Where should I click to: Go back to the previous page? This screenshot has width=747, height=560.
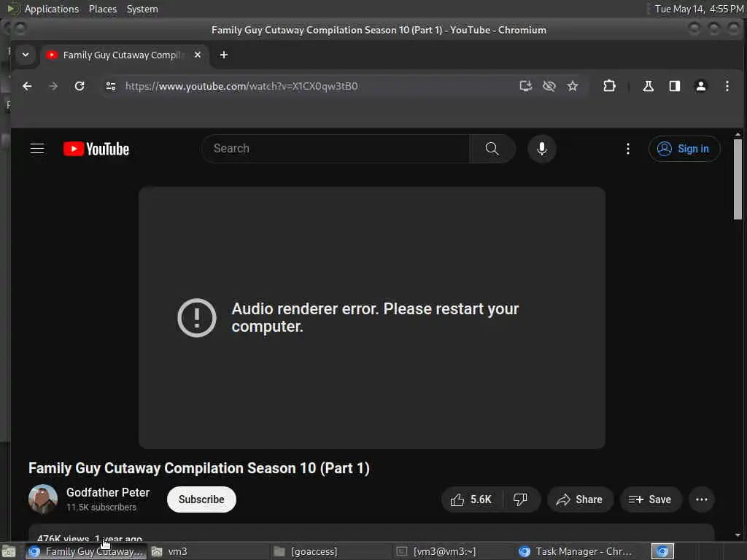[27, 86]
